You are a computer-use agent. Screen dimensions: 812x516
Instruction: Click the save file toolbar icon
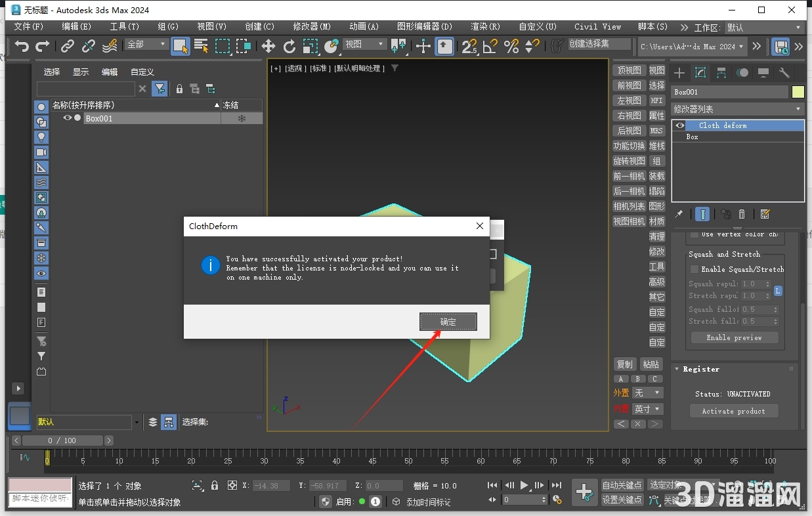point(780,46)
